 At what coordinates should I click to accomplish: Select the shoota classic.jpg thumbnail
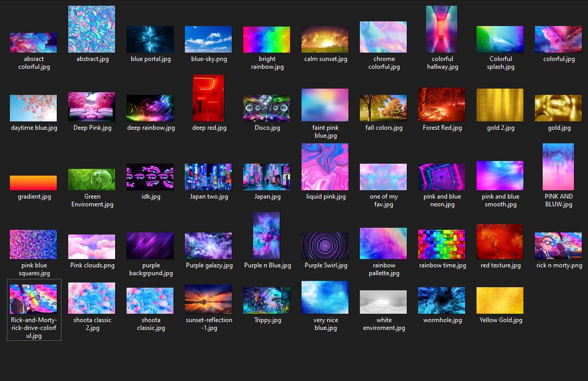tap(150, 300)
